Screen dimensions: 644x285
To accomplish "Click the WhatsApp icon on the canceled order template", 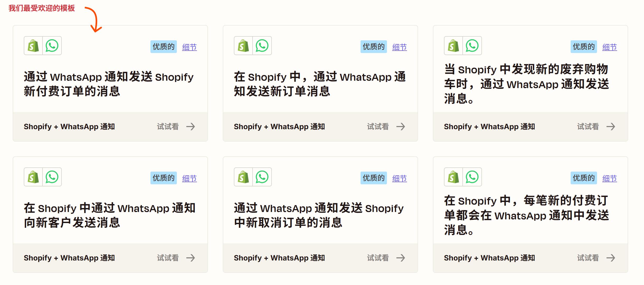I will pyautogui.click(x=262, y=177).
